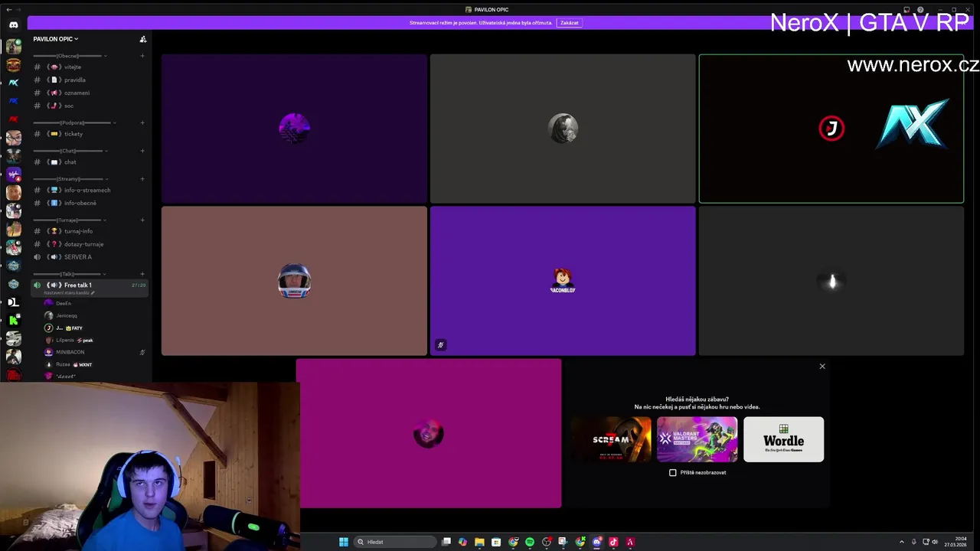The width and height of the screenshot is (980, 551).
Task: Add a channel to the Turnaje category
Action: click(x=142, y=220)
